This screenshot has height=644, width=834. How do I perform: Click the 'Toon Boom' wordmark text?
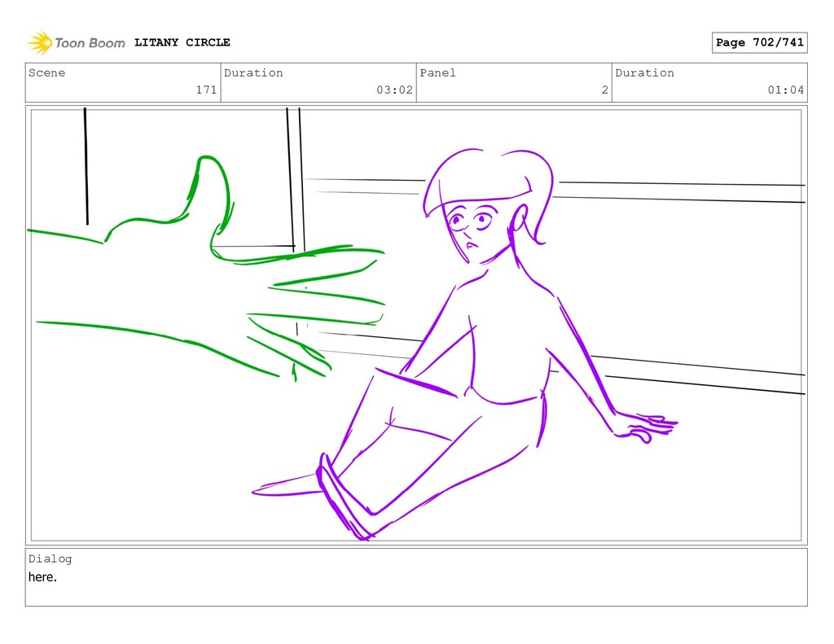pos(90,43)
